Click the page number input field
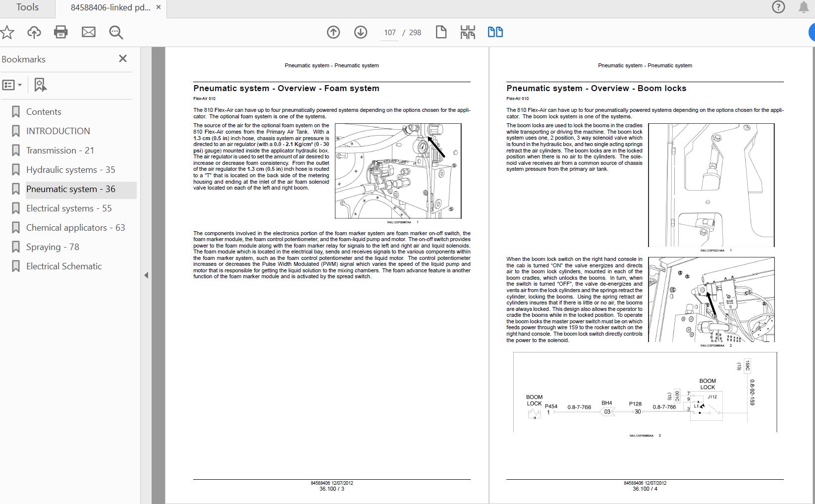Viewport: 815px width, 504px height. point(389,33)
